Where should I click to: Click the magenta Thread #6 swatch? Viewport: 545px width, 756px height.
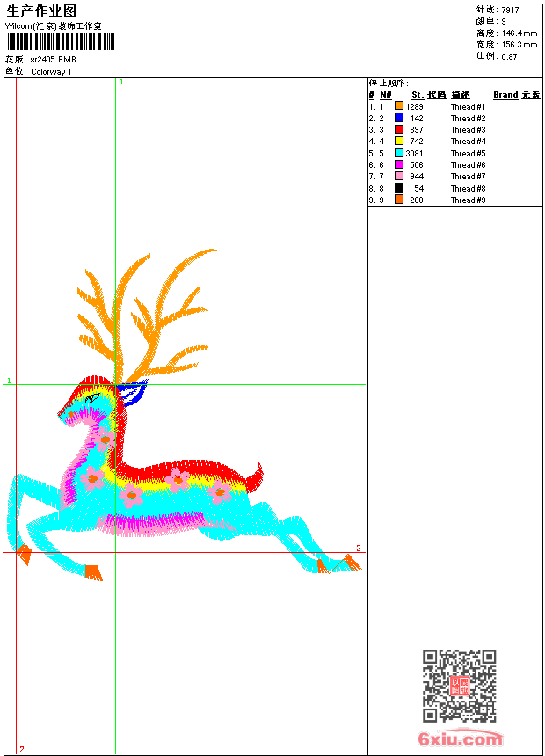click(399, 164)
